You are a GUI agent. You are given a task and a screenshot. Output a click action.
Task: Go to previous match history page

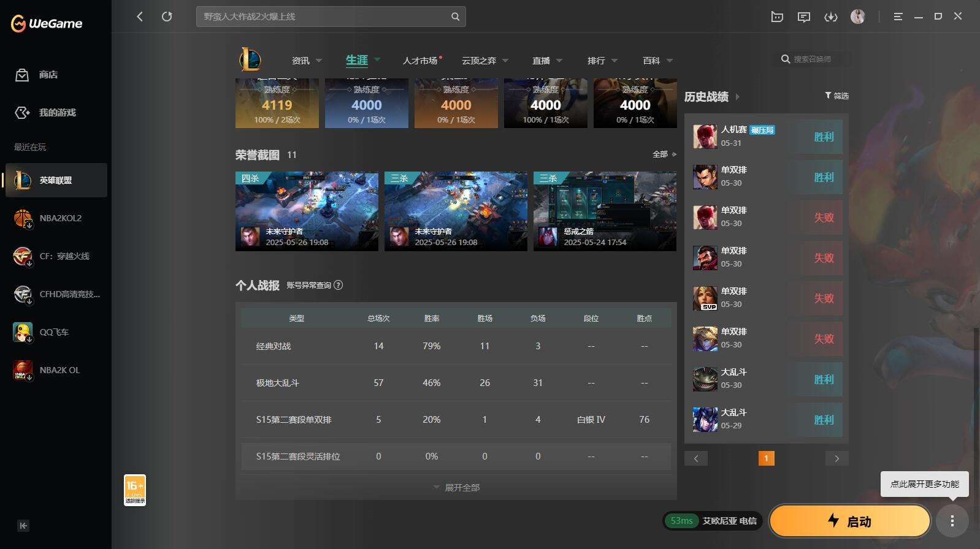(x=696, y=458)
